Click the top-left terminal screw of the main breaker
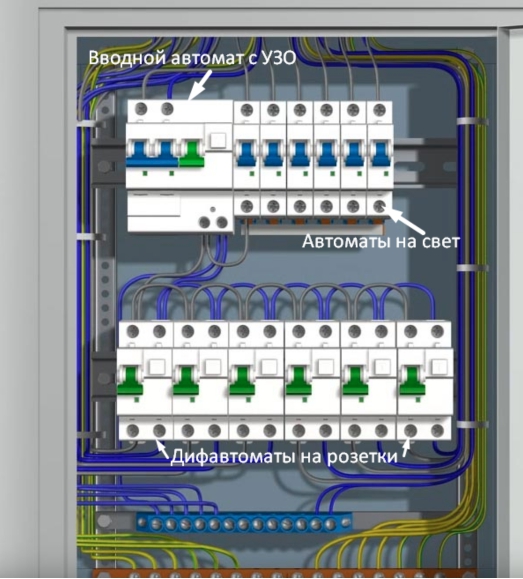Image resolution: width=523 pixels, height=579 pixels. click(x=141, y=109)
